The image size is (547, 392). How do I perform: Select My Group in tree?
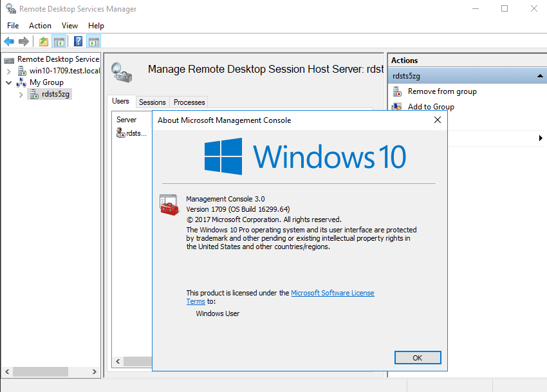[46, 82]
